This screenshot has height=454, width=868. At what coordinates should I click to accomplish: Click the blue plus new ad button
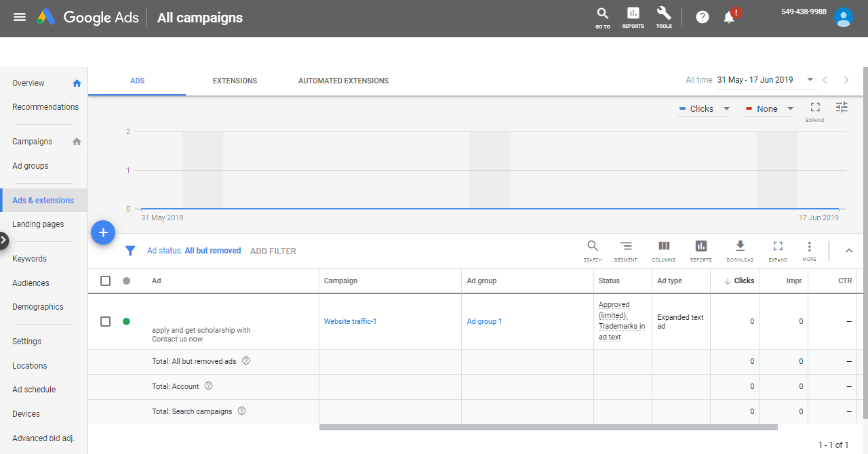[x=103, y=233]
